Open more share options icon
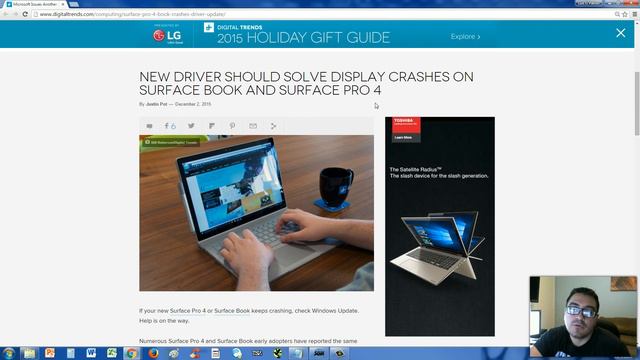The image size is (640, 360). (273, 126)
